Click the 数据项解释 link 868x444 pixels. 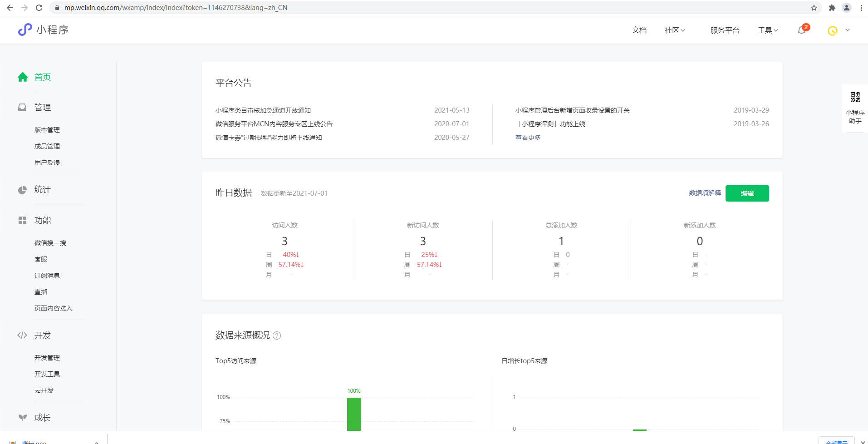coord(705,193)
